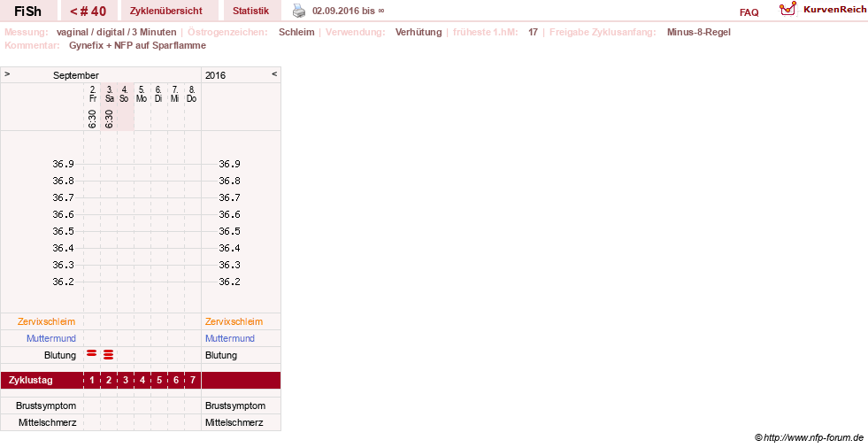Screen dimensions: 868x448
Task: Click left Zervixschleim label
Action: [x=47, y=321]
